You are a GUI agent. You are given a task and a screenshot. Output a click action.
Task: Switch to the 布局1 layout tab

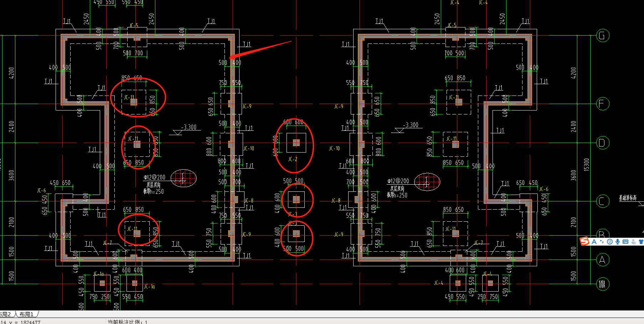tap(27, 314)
